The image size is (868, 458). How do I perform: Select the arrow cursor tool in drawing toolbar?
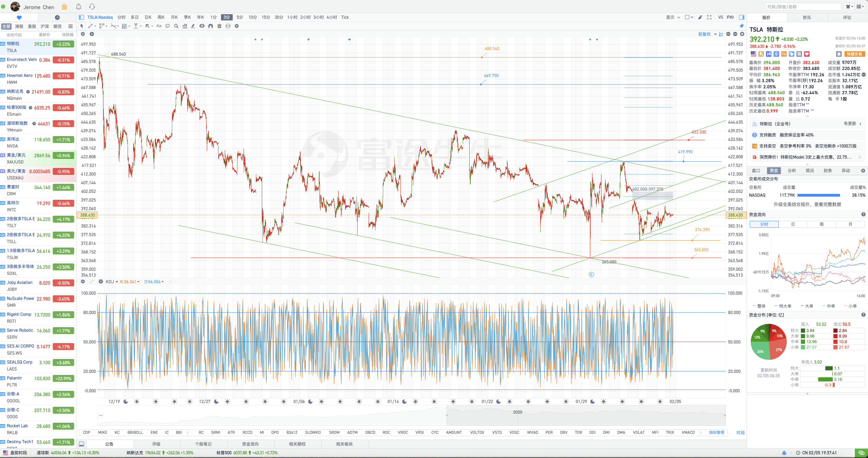point(82,26)
